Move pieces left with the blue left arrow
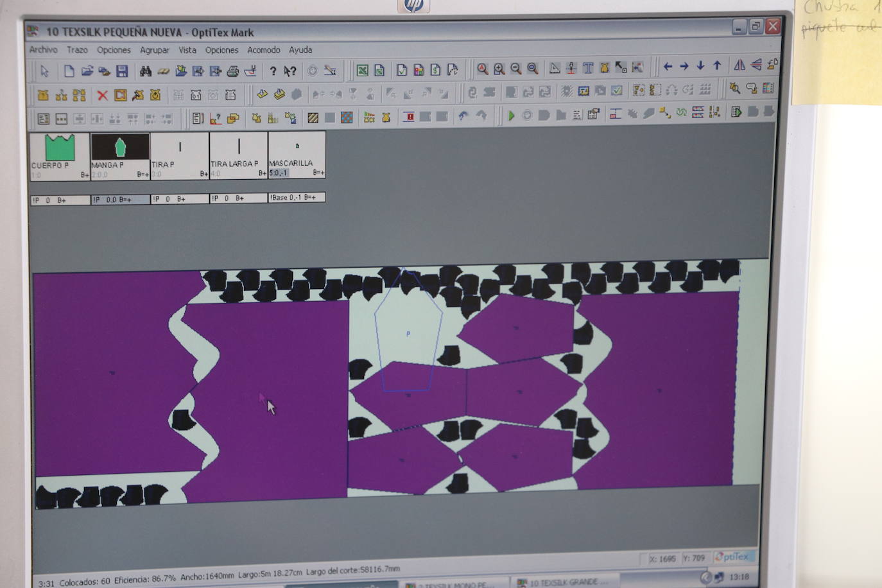Image resolution: width=882 pixels, height=588 pixels. pos(668,66)
